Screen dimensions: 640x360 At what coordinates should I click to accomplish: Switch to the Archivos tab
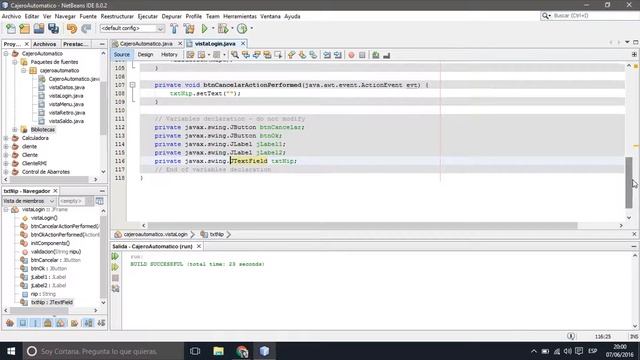point(44,44)
